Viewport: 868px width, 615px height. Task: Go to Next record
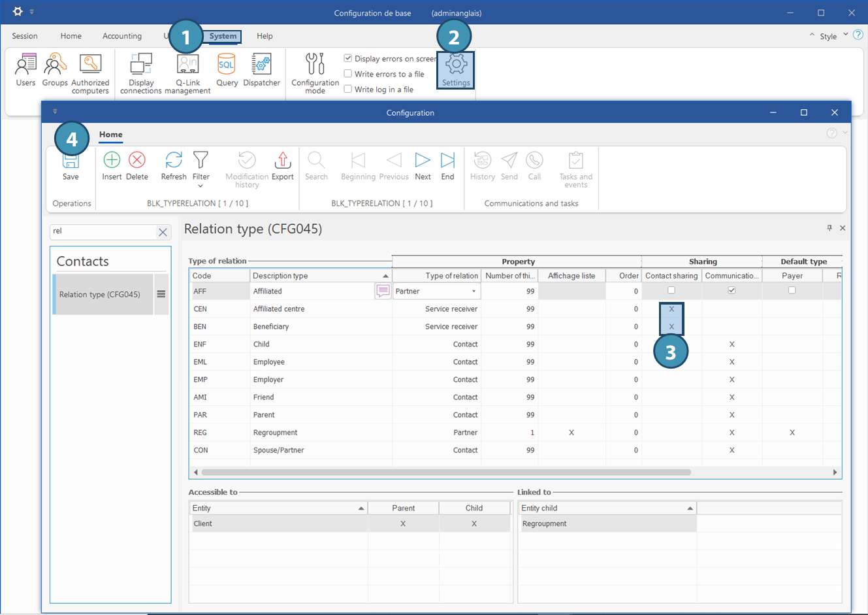(x=423, y=160)
